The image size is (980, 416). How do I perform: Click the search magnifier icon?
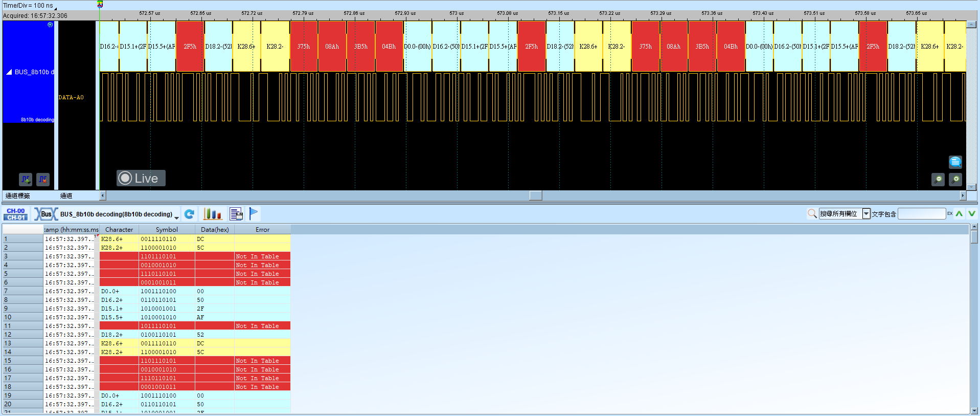pyautogui.click(x=812, y=214)
